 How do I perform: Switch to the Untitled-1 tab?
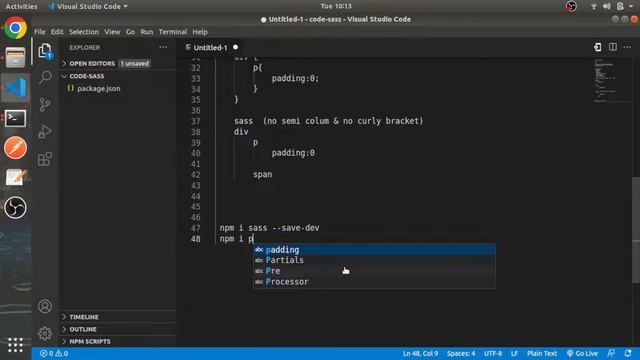211,47
